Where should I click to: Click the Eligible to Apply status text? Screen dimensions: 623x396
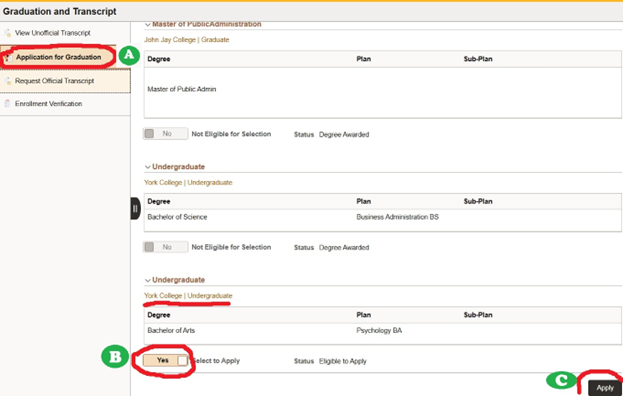point(342,361)
